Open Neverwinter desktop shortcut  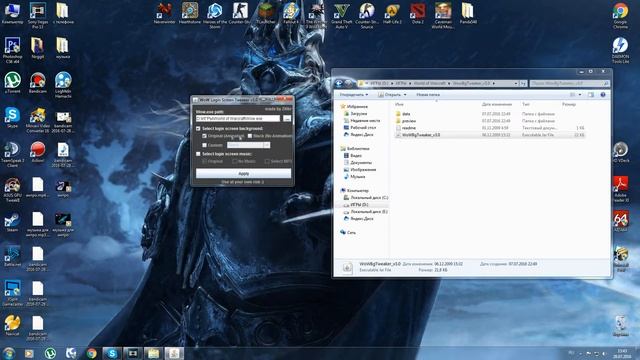(x=164, y=13)
